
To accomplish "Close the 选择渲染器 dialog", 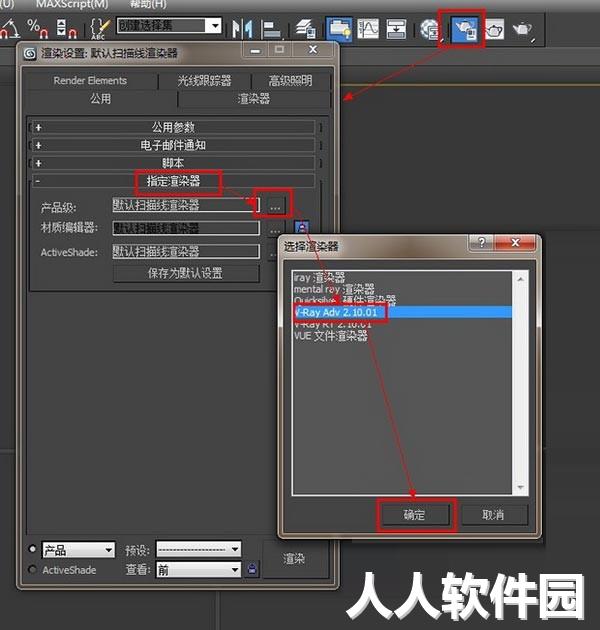I will [515, 242].
